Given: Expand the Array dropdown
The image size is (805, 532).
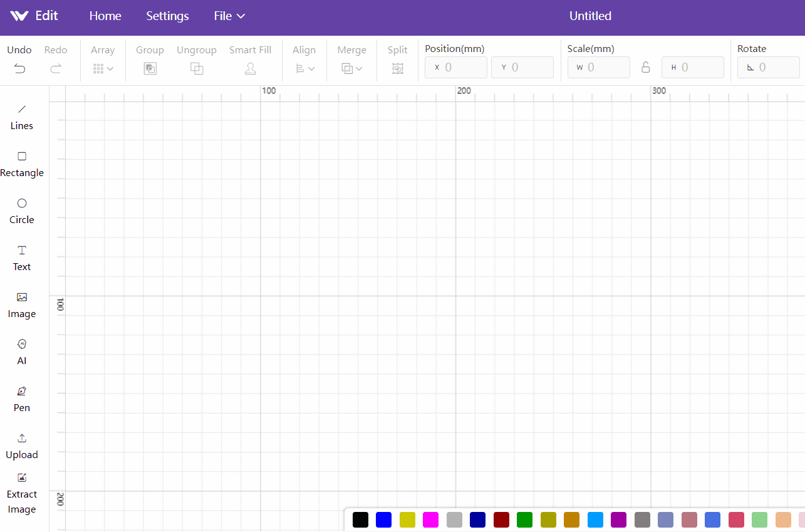Looking at the screenshot, I should [103, 69].
